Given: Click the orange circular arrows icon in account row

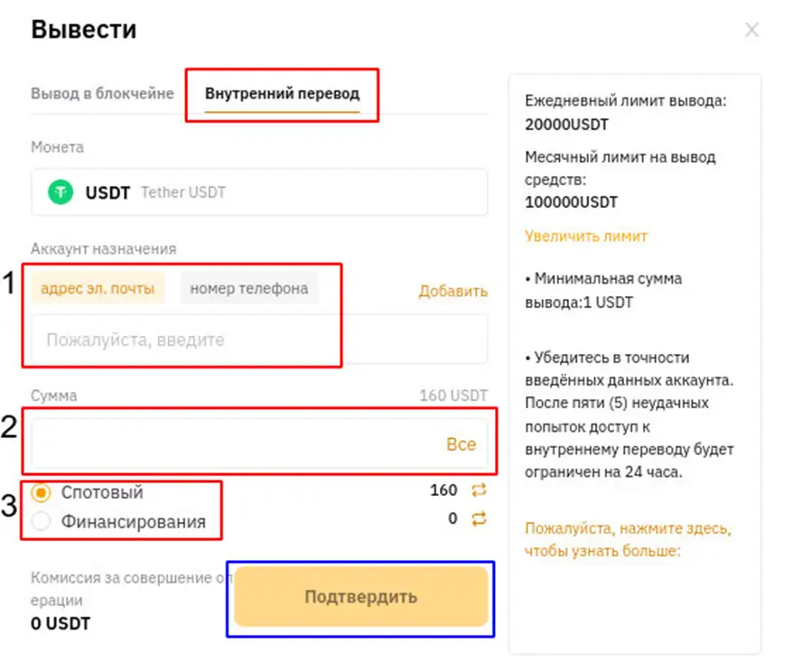Looking at the screenshot, I should [x=479, y=492].
